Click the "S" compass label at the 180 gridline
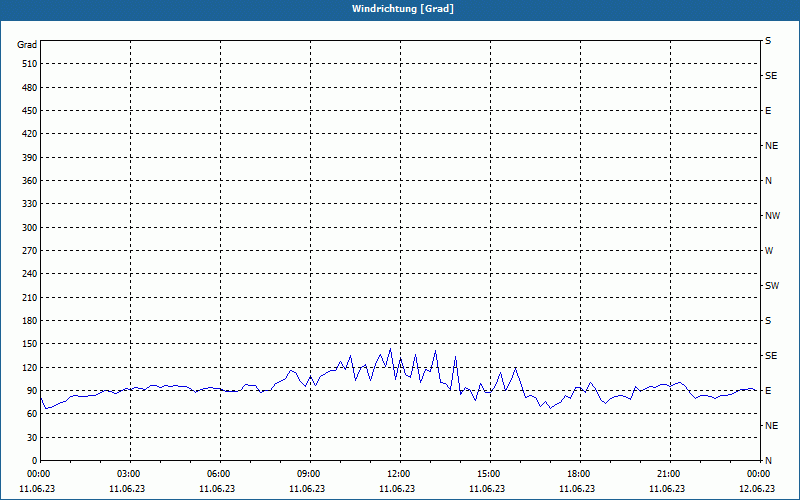This screenshot has width=800, height=500. click(768, 321)
